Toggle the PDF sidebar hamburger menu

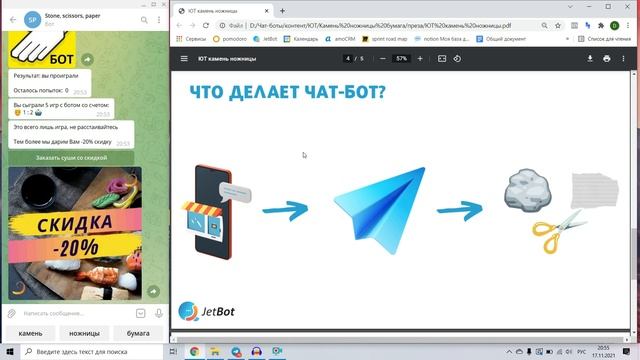(x=184, y=59)
